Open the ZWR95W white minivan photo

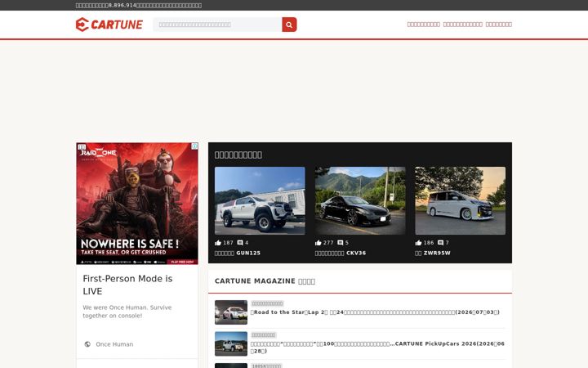[x=460, y=200]
